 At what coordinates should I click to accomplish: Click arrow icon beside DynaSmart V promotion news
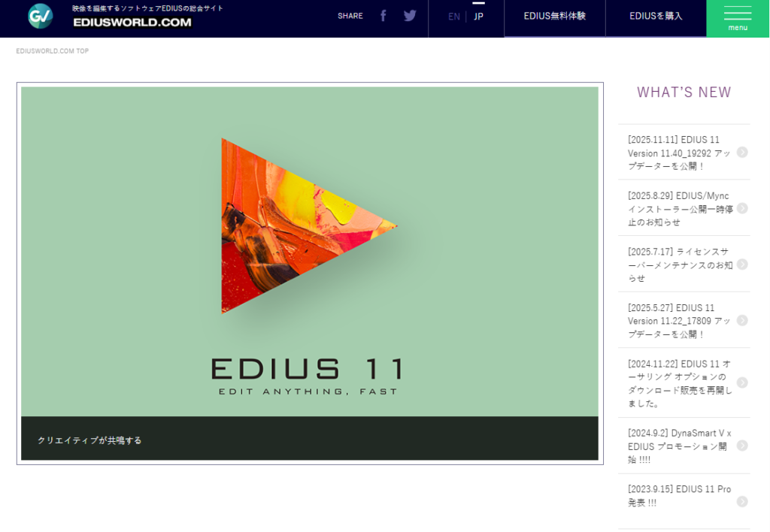tap(742, 446)
